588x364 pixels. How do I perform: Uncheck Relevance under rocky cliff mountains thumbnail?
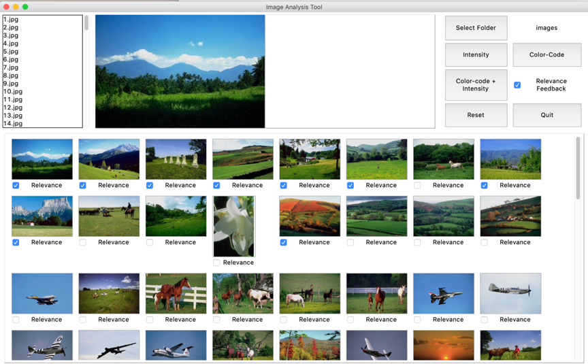(16, 242)
